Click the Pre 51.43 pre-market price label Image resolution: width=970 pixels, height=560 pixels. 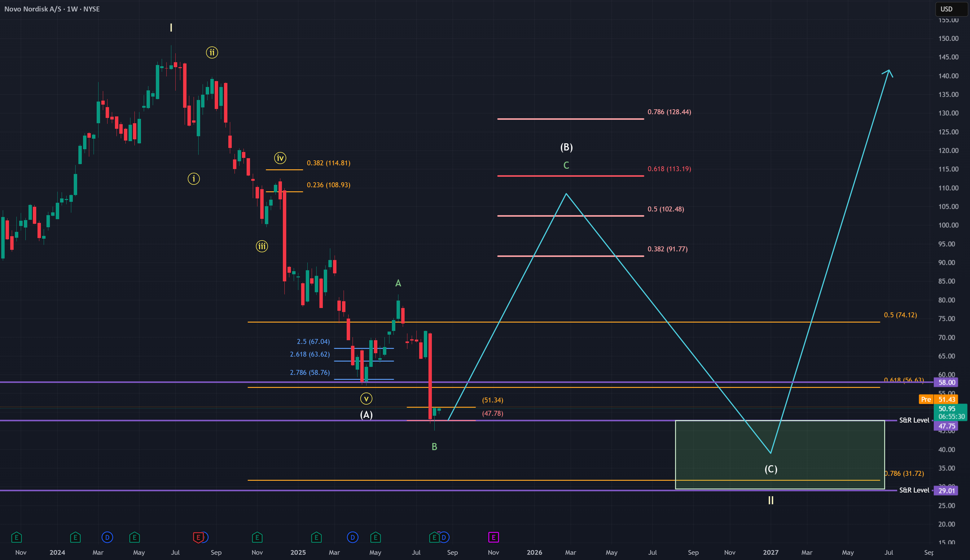pos(938,399)
